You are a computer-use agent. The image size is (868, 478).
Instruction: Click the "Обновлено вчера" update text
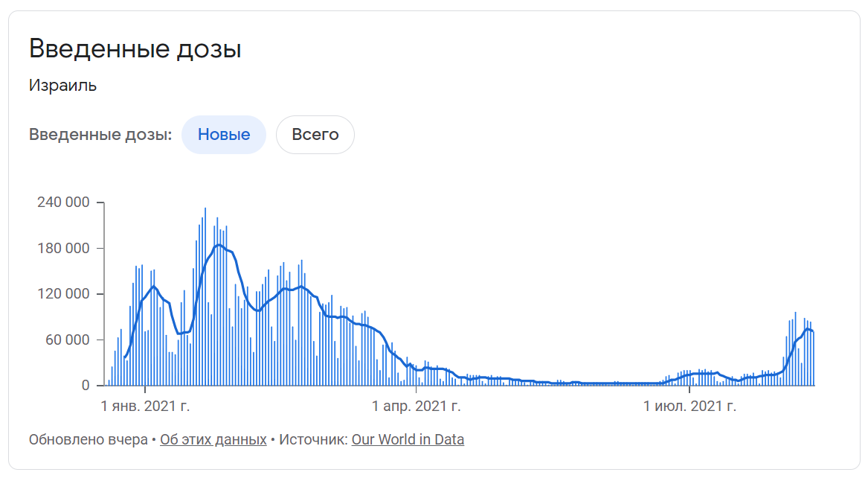pyautogui.click(x=88, y=439)
